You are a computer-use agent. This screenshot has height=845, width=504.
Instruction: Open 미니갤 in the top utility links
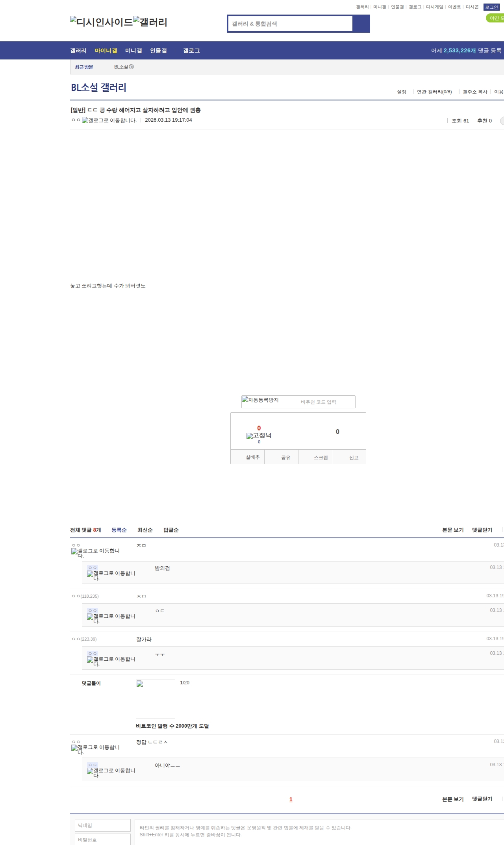click(380, 7)
